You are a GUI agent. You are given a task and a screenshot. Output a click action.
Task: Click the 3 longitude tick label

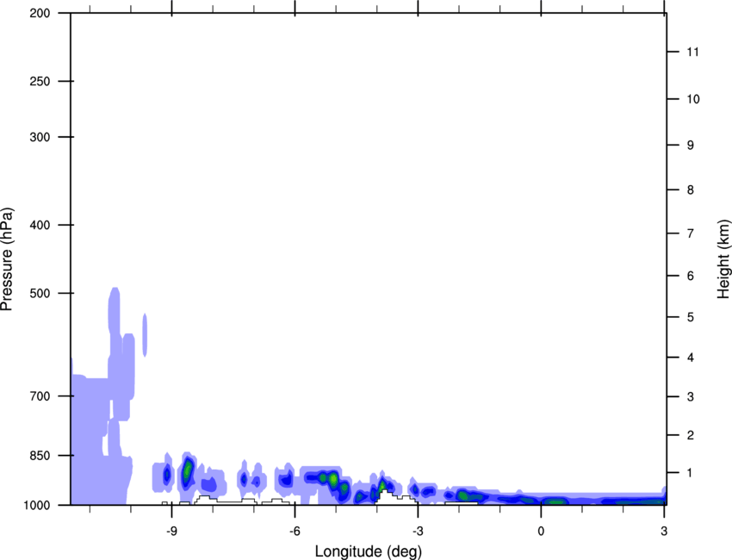click(x=664, y=532)
